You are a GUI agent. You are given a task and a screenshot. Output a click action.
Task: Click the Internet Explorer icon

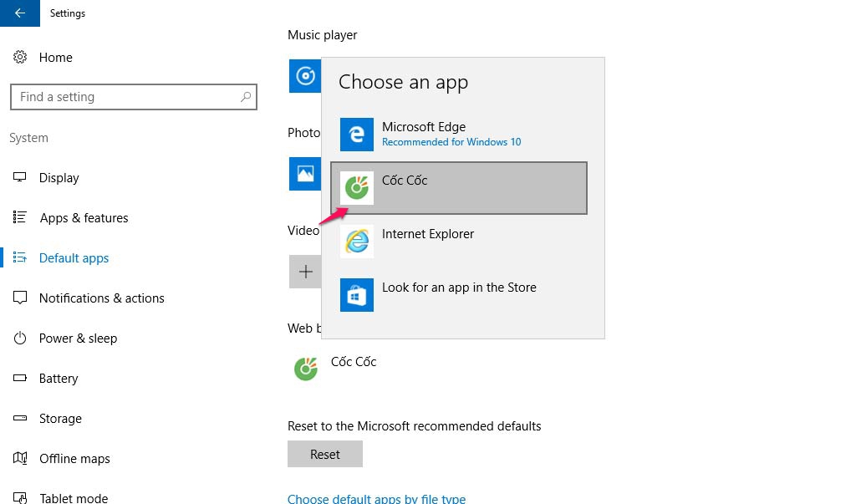tap(357, 242)
